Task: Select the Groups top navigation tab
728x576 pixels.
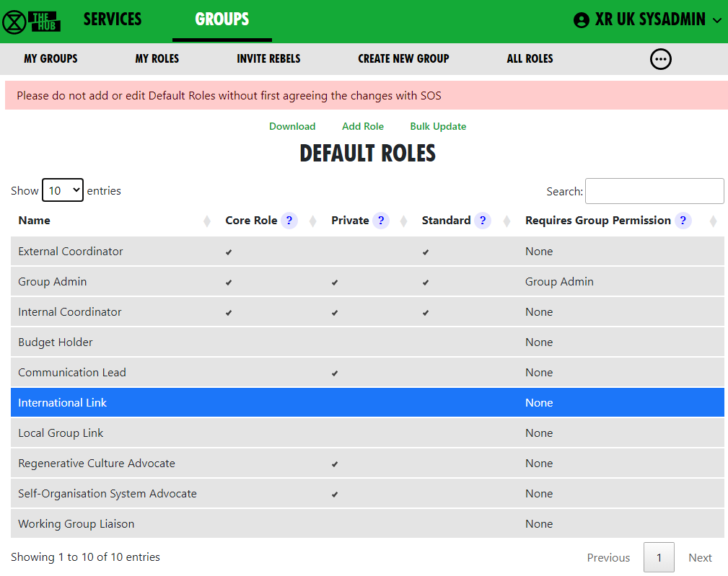Action: click(222, 19)
